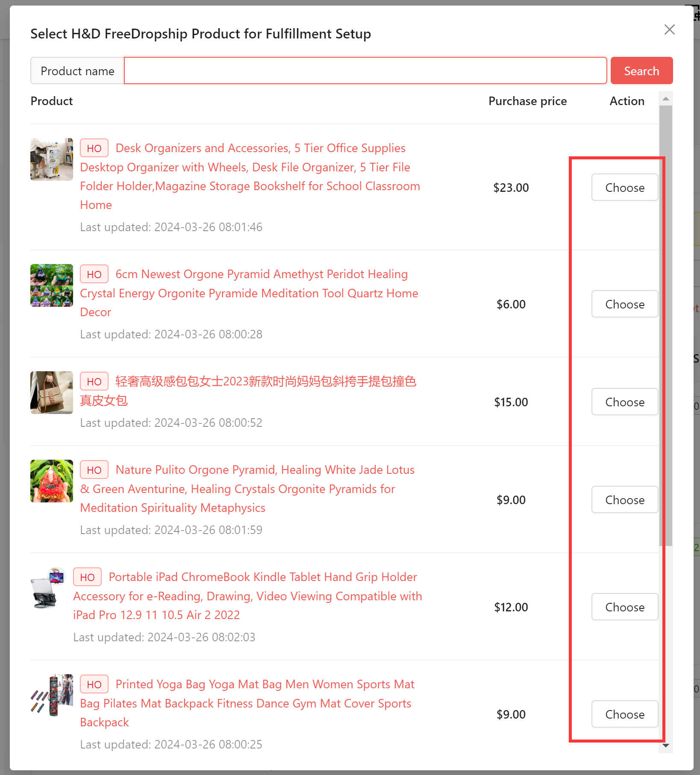Open the Desk Organizers product thumbnail
Viewport: 700px width, 775px height.
click(52, 159)
